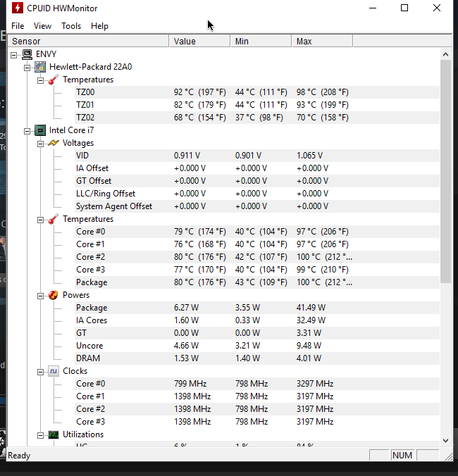This screenshot has width=458, height=476.
Task: Select the IA Offset row
Action: (x=257, y=168)
